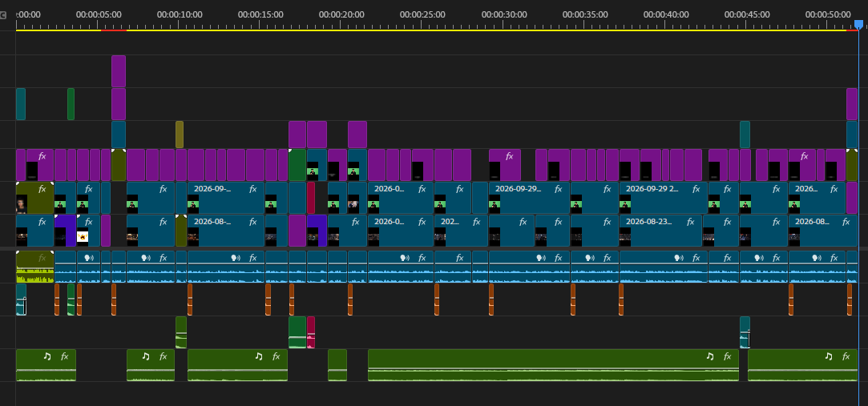Click the 00:00:35:00 ruler timecode
Image resolution: width=868 pixels, height=406 pixels.
click(585, 14)
